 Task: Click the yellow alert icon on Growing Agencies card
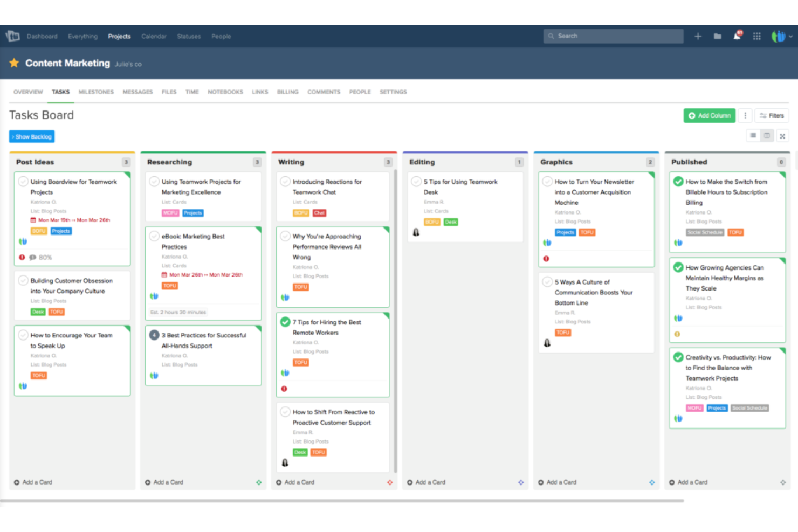pos(677,334)
